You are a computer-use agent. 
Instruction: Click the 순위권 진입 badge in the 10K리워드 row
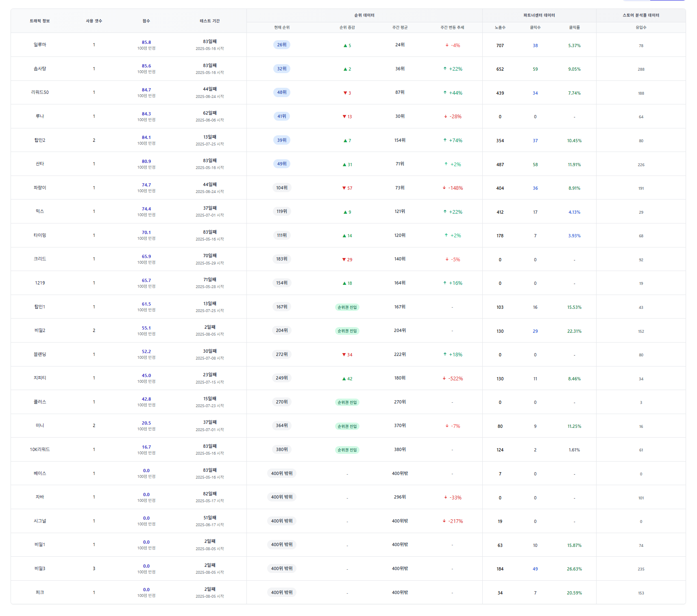[347, 450]
